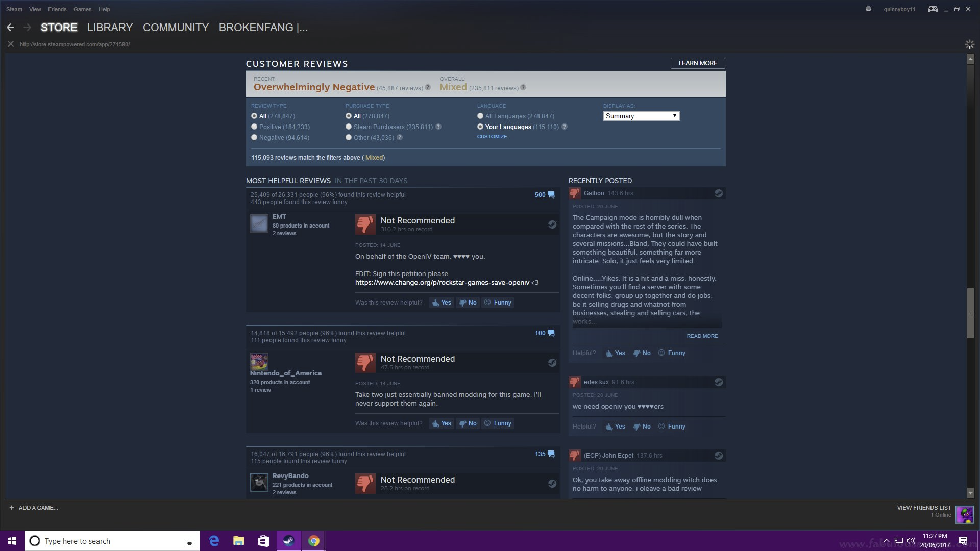
Task: Click thumbs-down icon beside Gathon's name
Action: [x=575, y=193]
